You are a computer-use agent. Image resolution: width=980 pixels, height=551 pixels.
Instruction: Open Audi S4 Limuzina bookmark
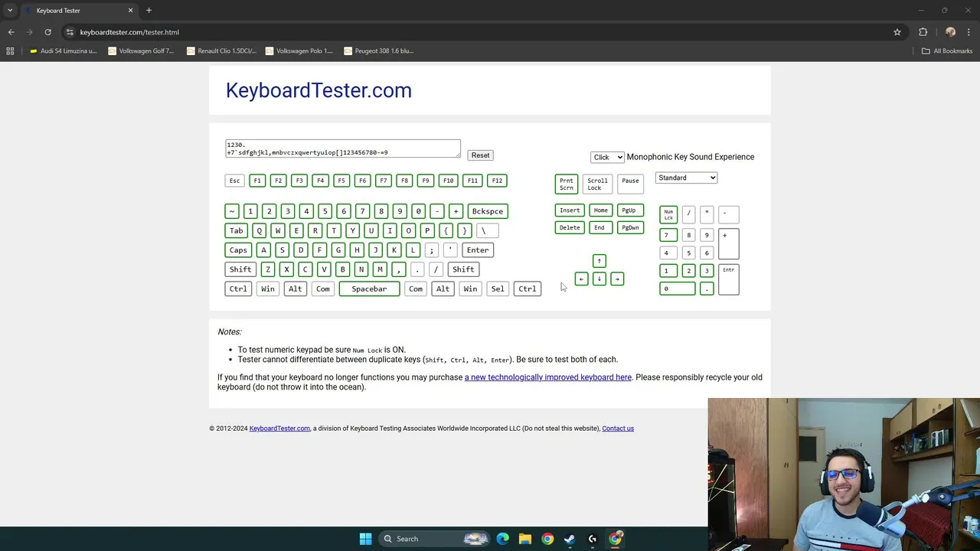(63, 51)
